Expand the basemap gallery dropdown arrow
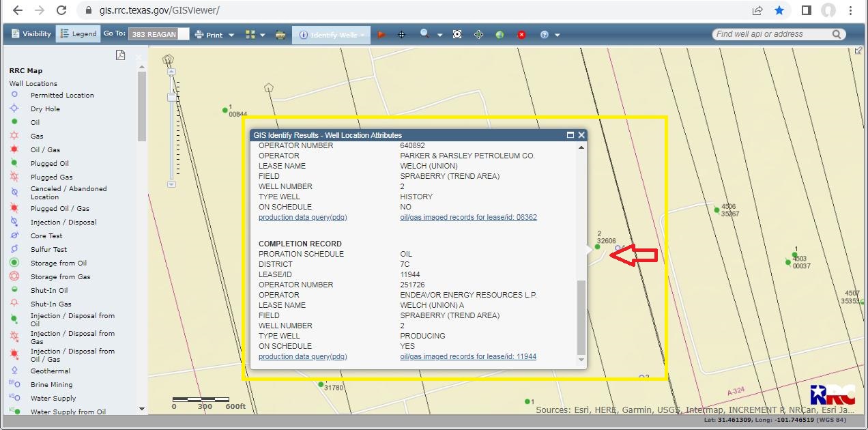The width and height of the screenshot is (868, 430). (263, 35)
